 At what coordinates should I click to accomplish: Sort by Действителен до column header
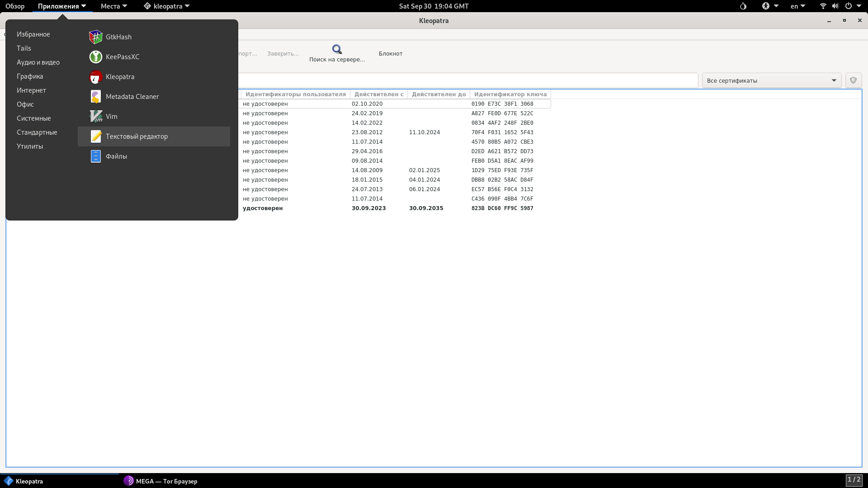tap(438, 94)
